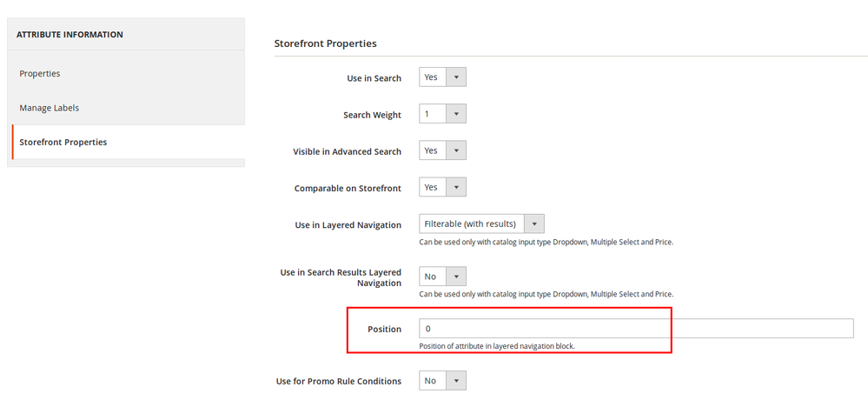This screenshot has width=868, height=407.
Task: Open the Use in Search dropdown
Action: point(442,77)
